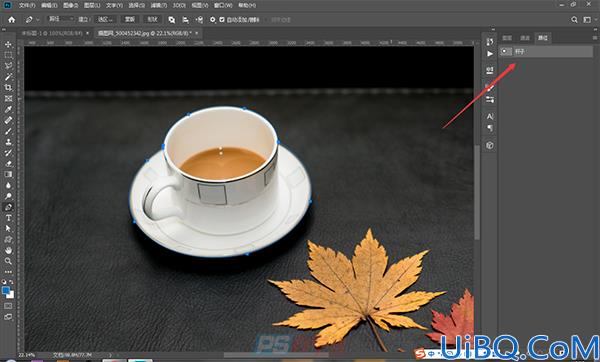Select the work path row in Paths panel
The width and height of the screenshot is (600, 362).
point(546,51)
